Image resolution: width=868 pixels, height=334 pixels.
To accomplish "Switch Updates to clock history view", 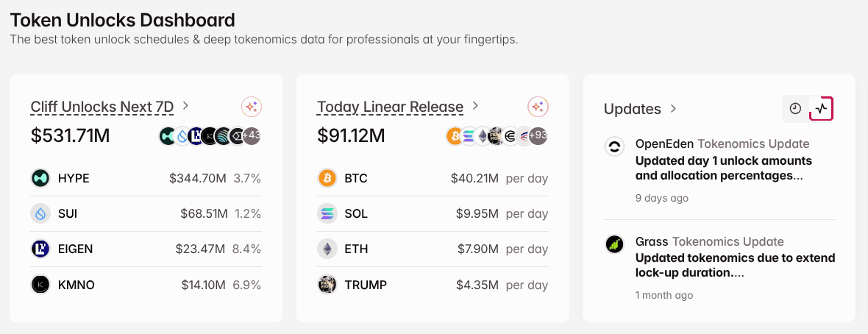I will (x=795, y=109).
